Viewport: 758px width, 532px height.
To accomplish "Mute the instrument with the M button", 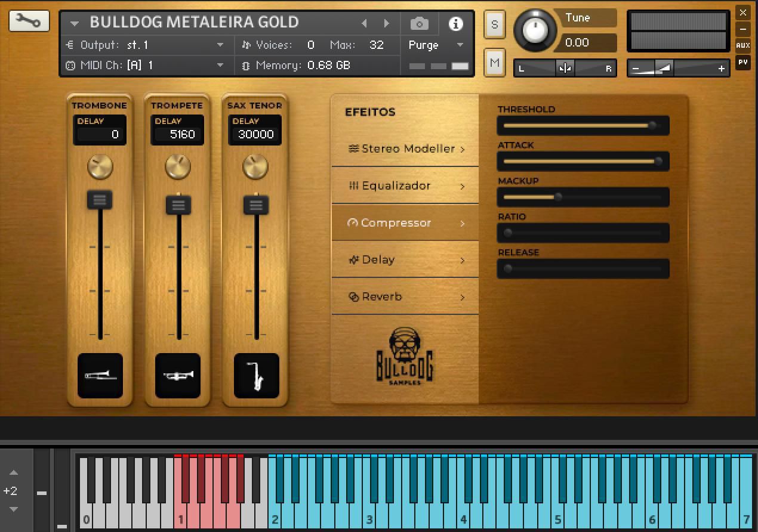I will pyautogui.click(x=494, y=63).
